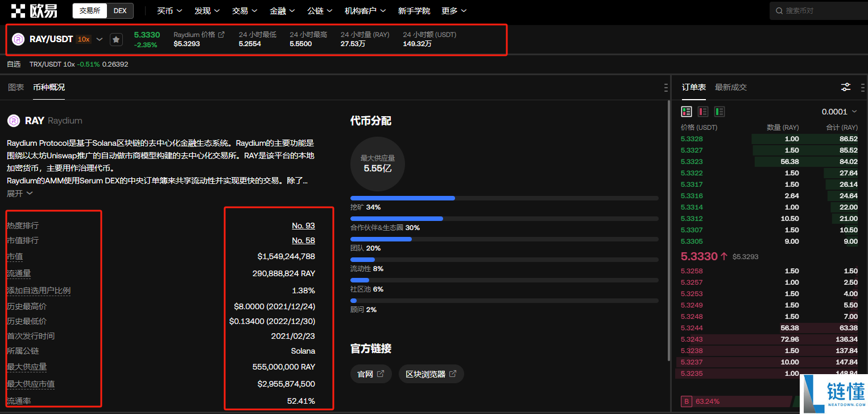Open the 公链 dropdown menu
This screenshot has width=868, height=414.
320,11
